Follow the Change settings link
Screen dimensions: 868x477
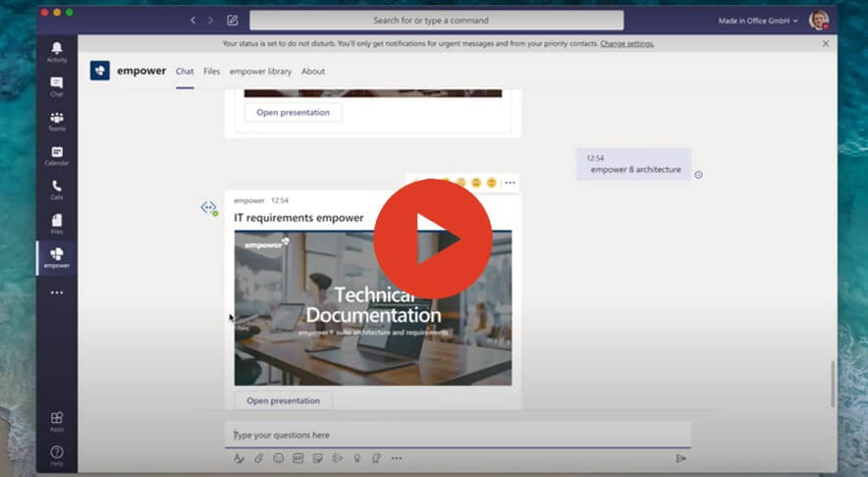(627, 44)
